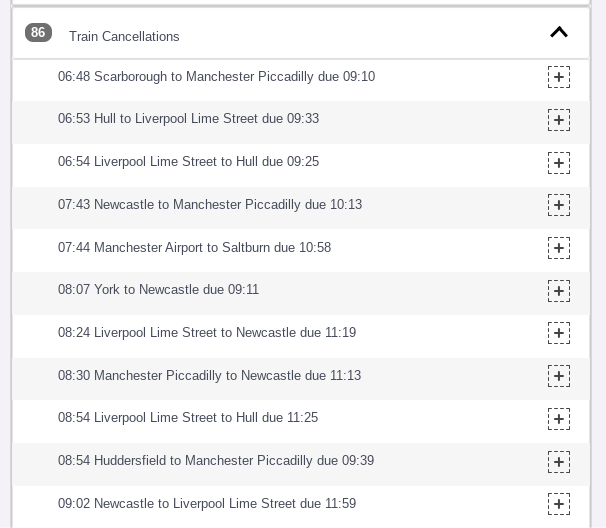This screenshot has width=606, height=528.
Task: Select the 08:24 Liverpool Lime Street to Newcastle text
Action: tap(207, 332)
